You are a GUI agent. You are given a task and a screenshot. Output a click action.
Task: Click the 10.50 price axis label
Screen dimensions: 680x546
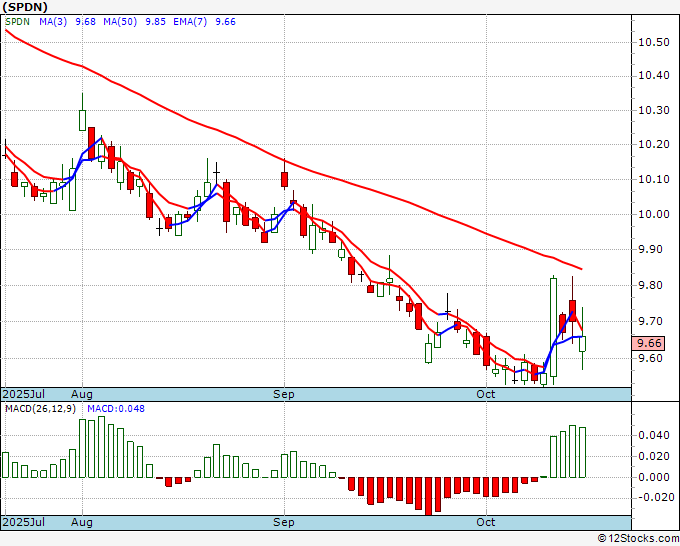654,42
